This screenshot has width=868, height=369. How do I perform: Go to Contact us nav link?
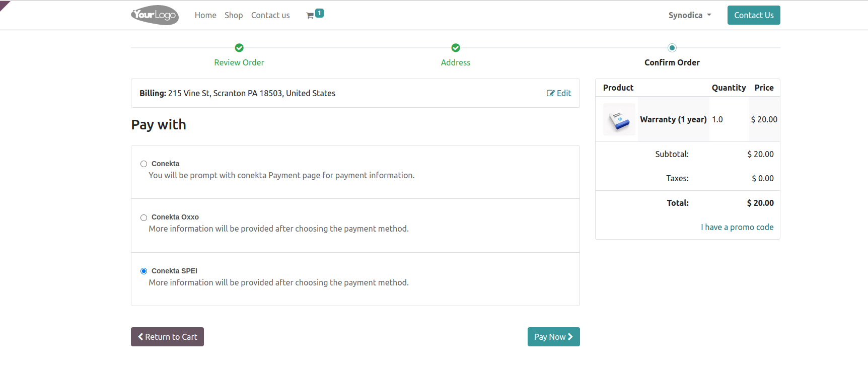point(270,15)
